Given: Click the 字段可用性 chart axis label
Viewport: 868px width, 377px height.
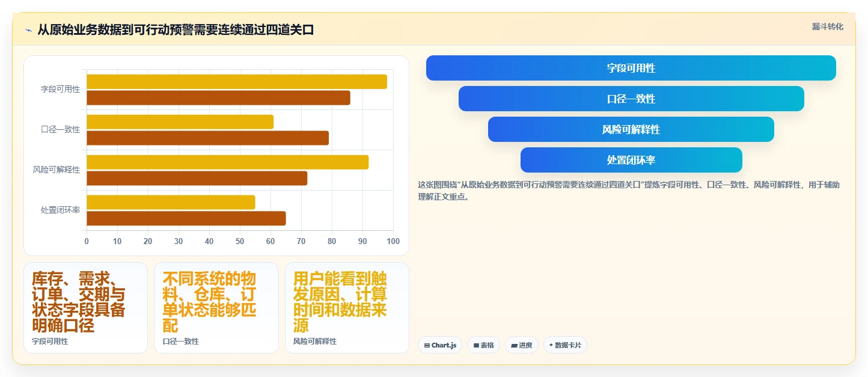Looking at the screenshot, I should 60,89.
